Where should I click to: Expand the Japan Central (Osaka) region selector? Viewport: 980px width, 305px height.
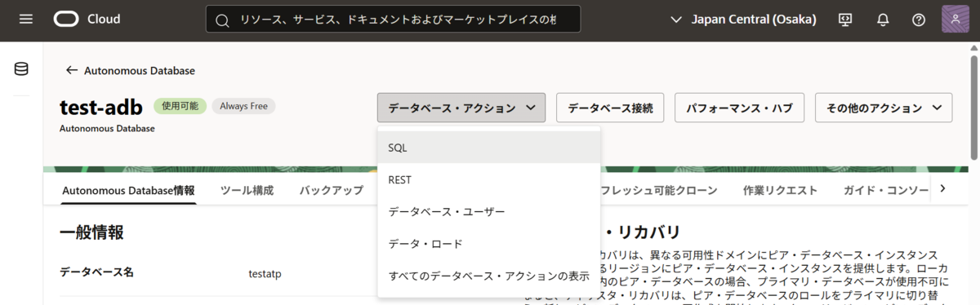(742, 19)
